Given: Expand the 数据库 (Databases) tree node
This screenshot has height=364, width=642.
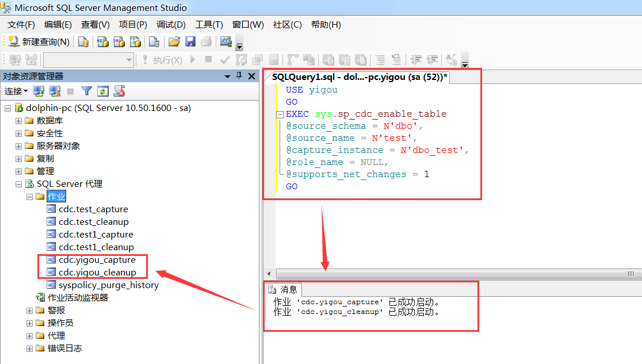Looking at the screenshot, I should pyautogui.click(x=19, y=121).
